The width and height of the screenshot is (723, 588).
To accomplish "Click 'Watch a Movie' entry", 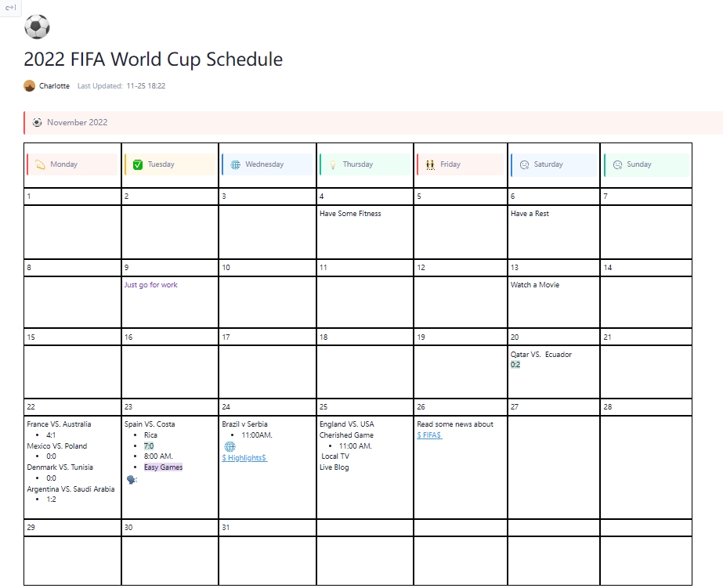I will tap(535, 285).
